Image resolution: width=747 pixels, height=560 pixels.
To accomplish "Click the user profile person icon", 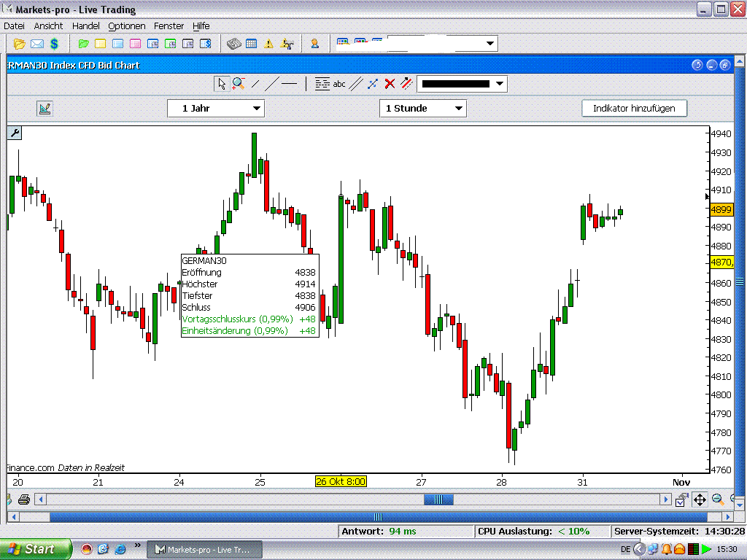I will [x=314, y=44].
